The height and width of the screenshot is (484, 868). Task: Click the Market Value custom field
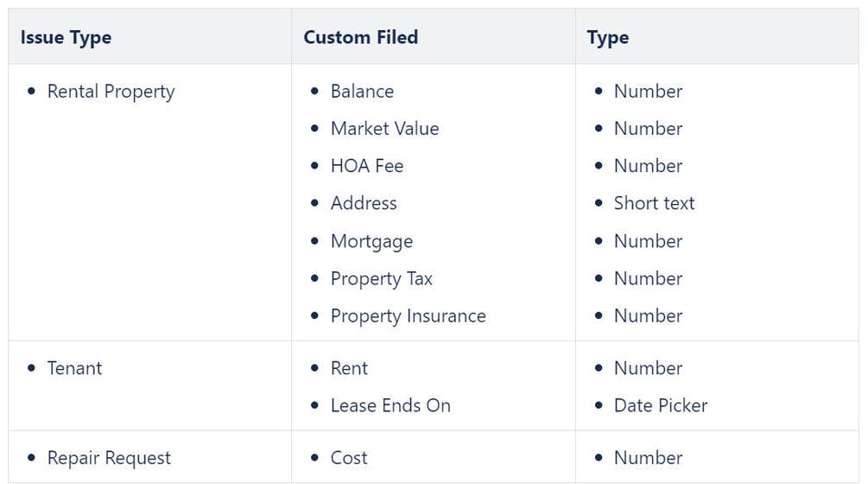point(384,129)
